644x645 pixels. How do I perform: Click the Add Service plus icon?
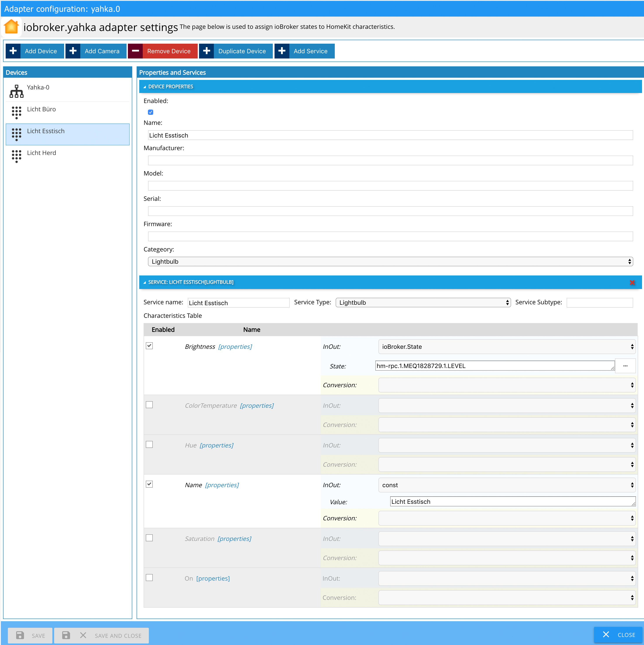pyautogui.click(x=282, y=51)
